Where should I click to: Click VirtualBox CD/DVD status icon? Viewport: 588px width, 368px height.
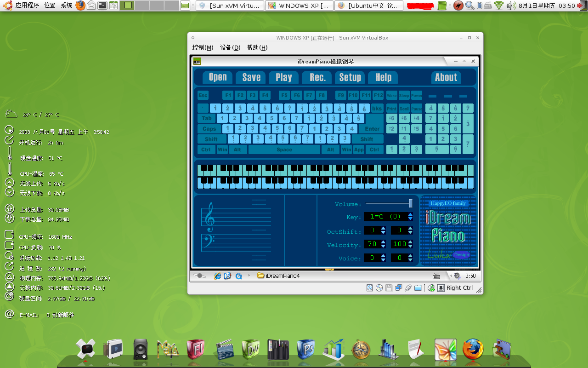pyautogui.click(x=379, y=288)
